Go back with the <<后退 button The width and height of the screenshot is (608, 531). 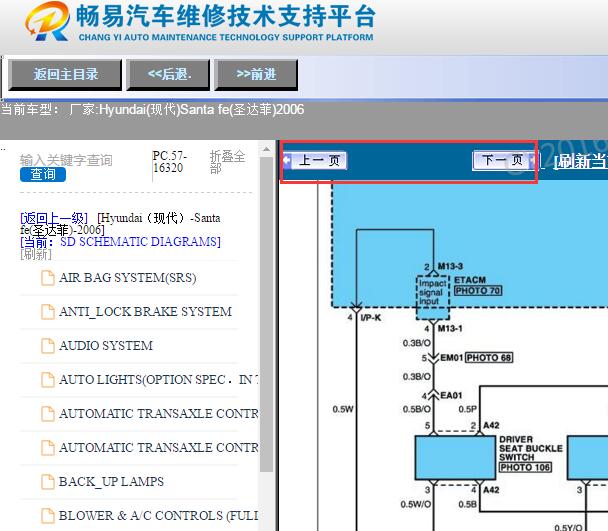click(x=169, y=74)
